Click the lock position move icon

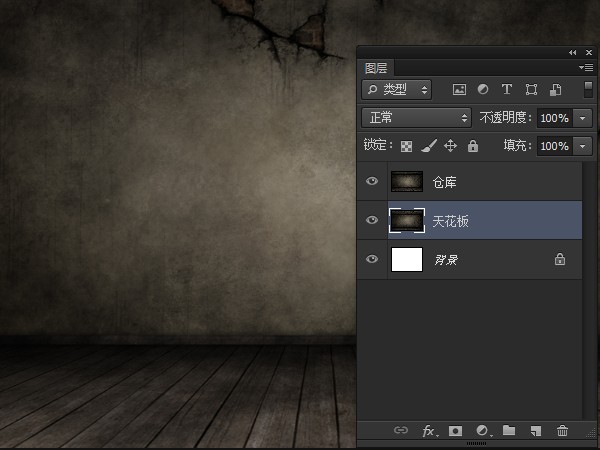tap(451, 146)
